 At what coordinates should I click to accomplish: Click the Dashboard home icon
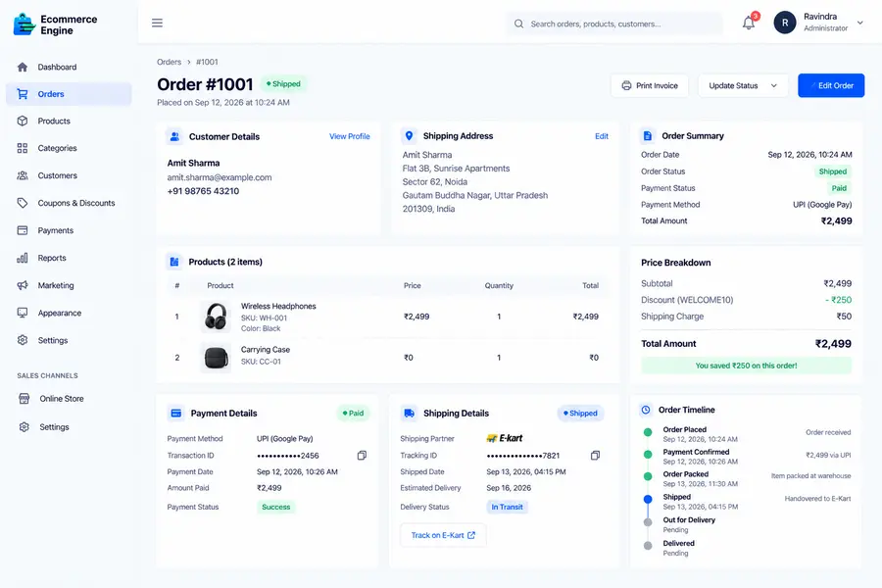pyautogui.click(x=23, y=67)
